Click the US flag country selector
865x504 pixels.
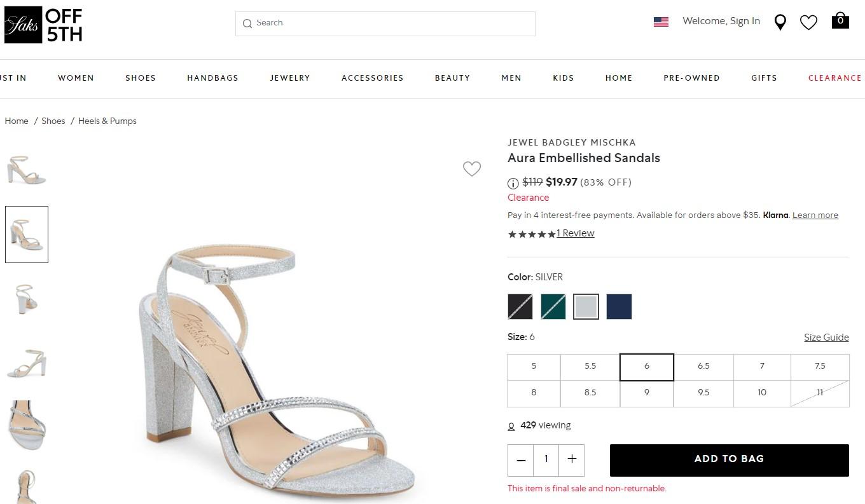[x=661, y=22]
